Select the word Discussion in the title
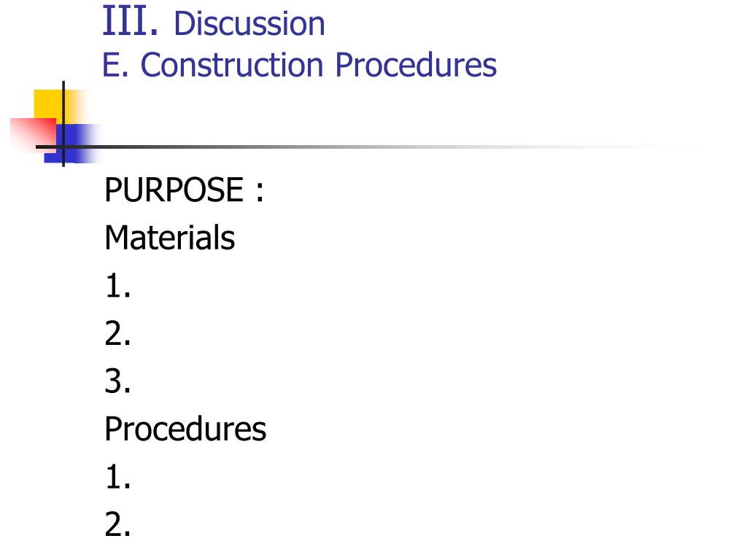 [249, 23]
